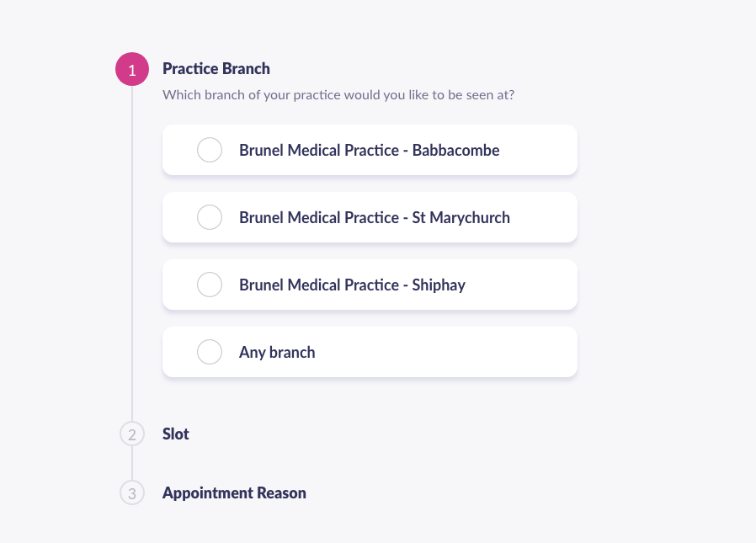Collapse the Practice Branch step heading
The image size is (756, 543).
click(x=216, y=68)
